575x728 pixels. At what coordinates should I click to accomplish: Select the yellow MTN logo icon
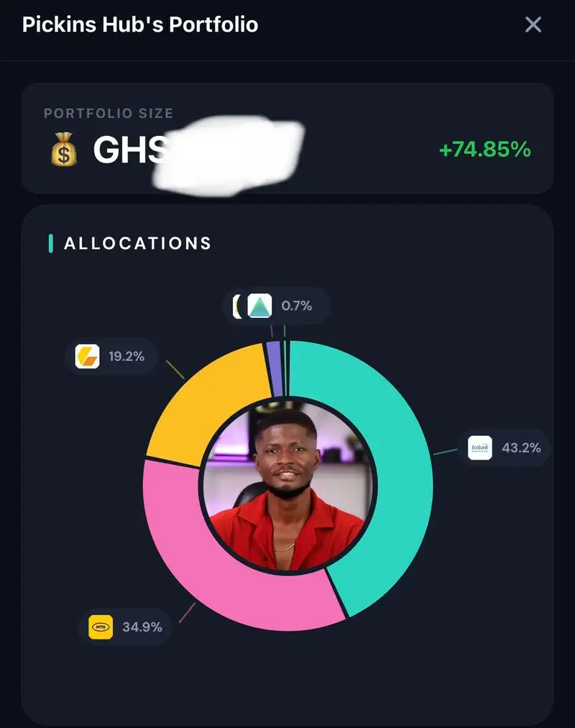[x=101, y=627]
